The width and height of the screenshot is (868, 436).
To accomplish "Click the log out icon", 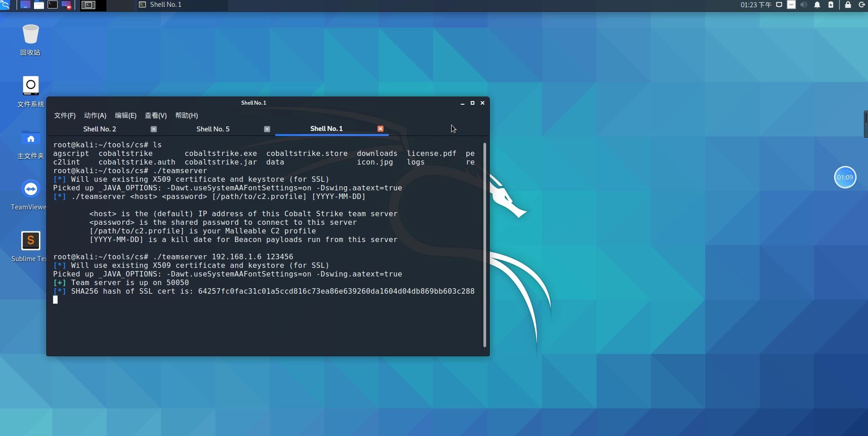I will tap(862, 5).
